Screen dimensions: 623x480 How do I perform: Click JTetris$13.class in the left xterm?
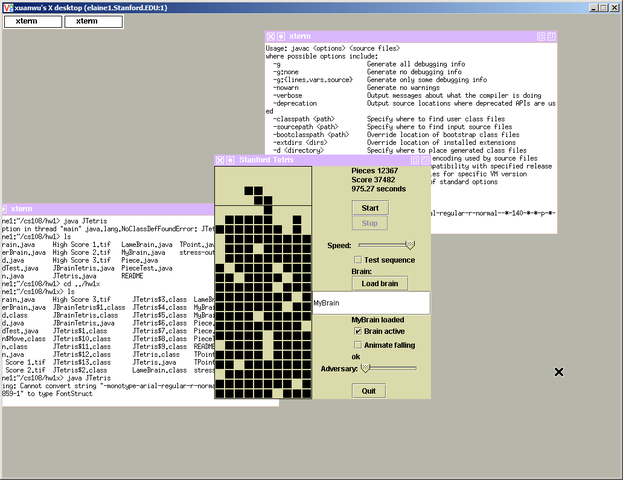pos(82,362)
